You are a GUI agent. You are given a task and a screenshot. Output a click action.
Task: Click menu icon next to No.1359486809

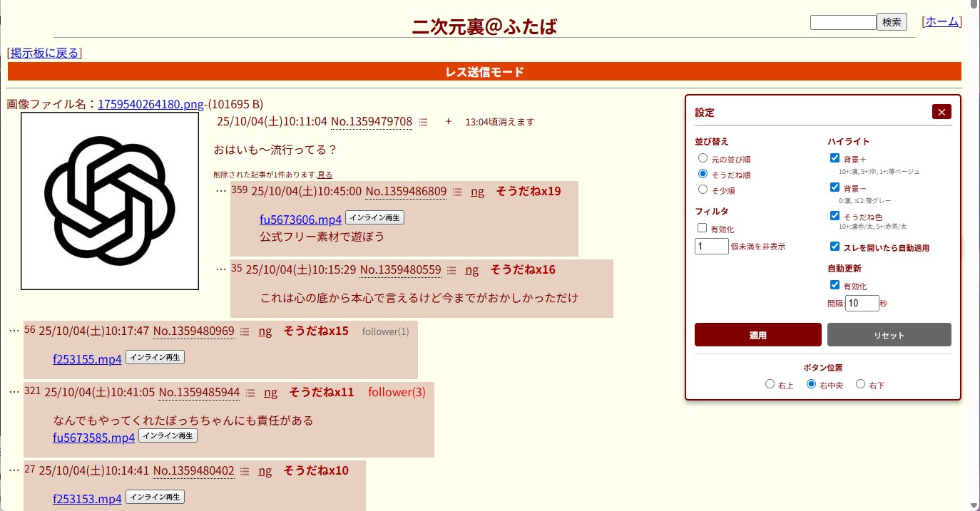click(x=457, y=192)
